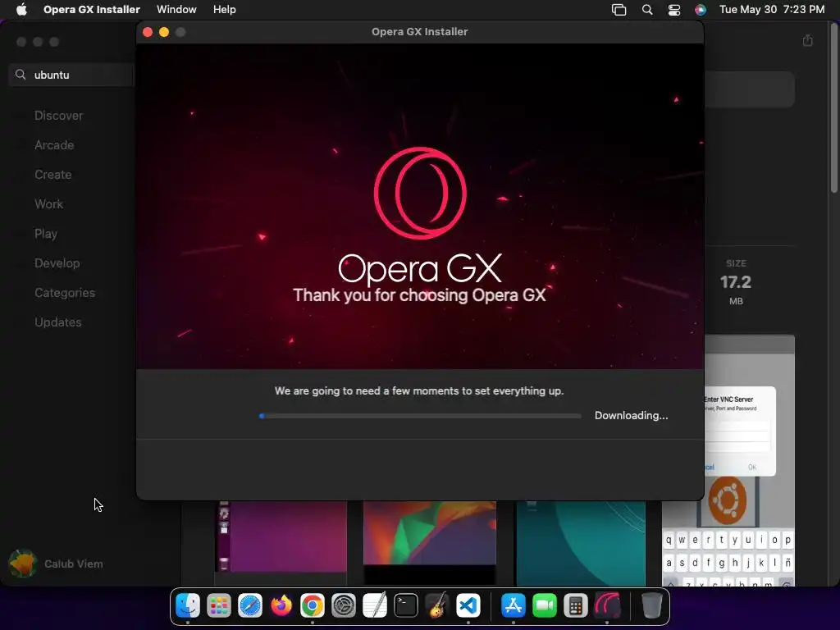The height and width of the screenshot is (630, 840).
Task: Open the Help menu
Action: pos(224,10)
